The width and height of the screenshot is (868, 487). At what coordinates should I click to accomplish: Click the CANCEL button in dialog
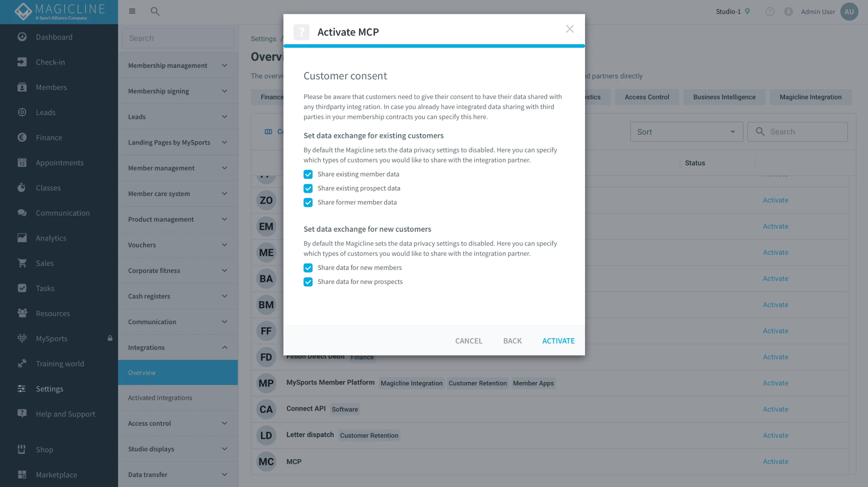(x=469, y=341)
